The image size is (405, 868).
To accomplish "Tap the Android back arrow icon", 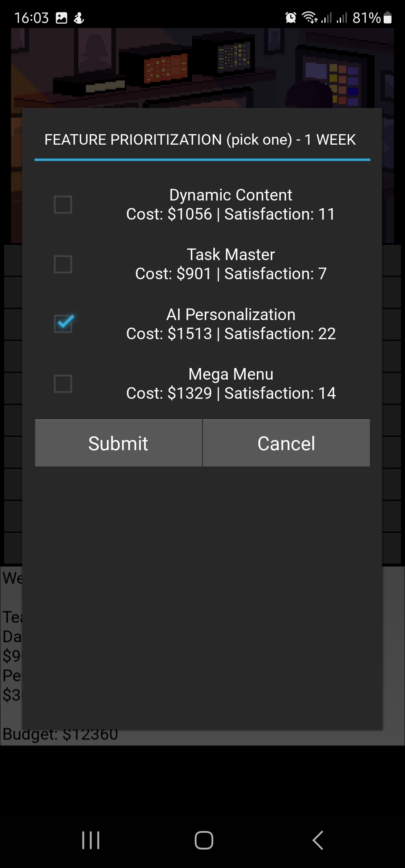I will pos(318,840).
